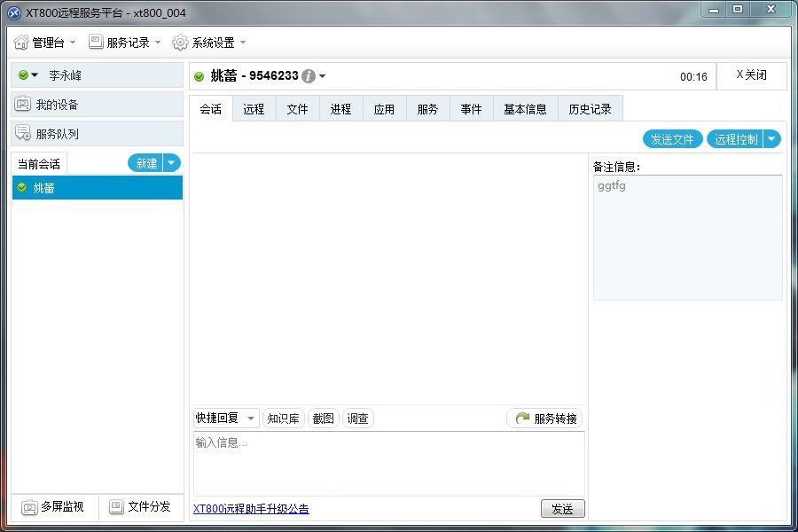
Task: Click the service record icon beside 服务记录
Action: (96, 42)
